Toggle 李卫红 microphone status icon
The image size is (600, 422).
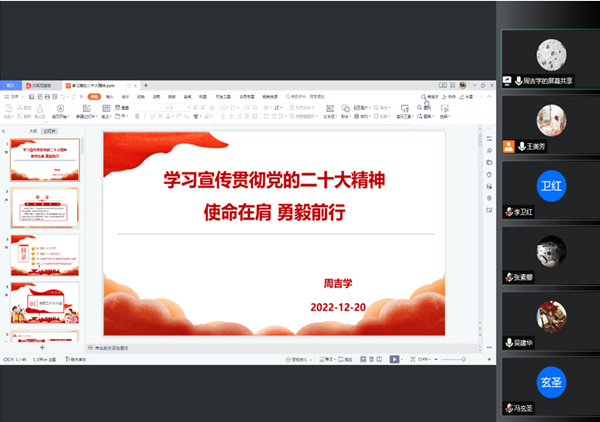coord(509,212)
